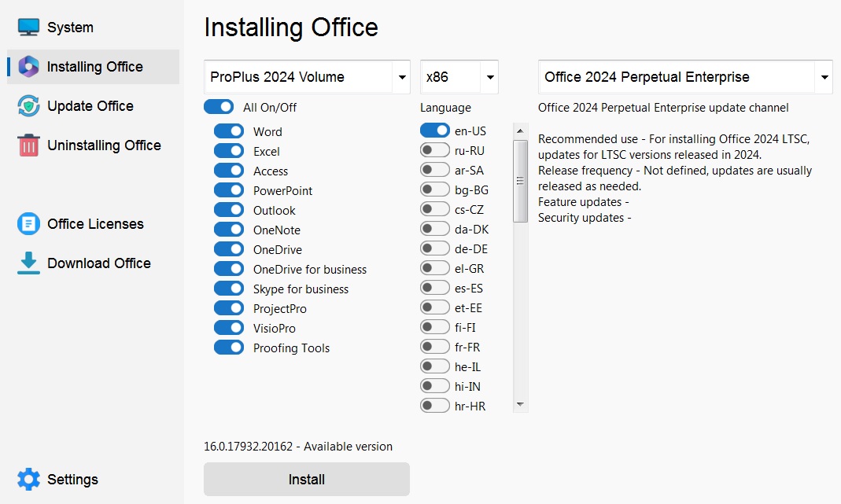The image size is (841, 504).
Task: Click the language list scrollbar thumb
Action: (520, 181)
